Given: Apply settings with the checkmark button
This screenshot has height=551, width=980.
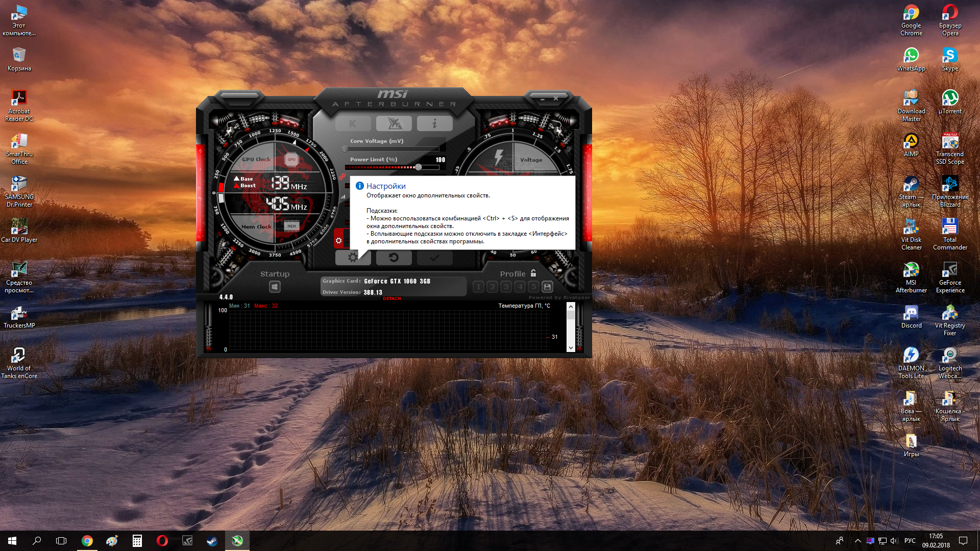Looking at the screenshot, I should click(434, 258).
